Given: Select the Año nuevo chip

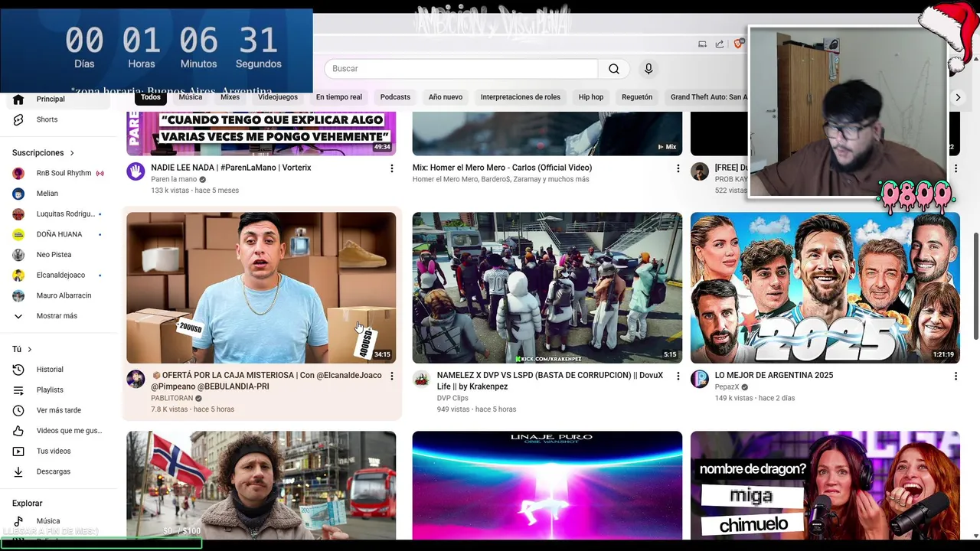Looking at the screenshot, I should coord(446,97).
